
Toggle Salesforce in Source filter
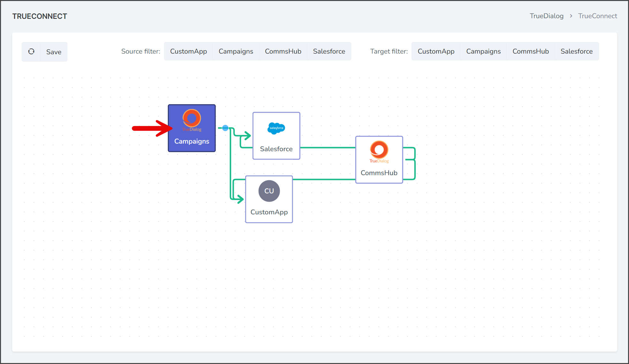(329, 51)
